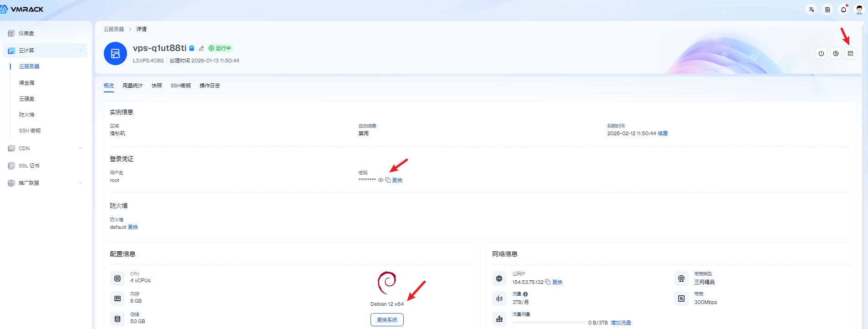The width and height of the screenshot is (868, 329).
Task: Open the documentation icon in header
Action: click(827, 10)
